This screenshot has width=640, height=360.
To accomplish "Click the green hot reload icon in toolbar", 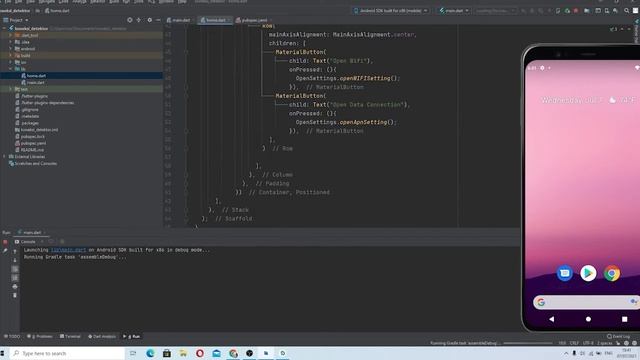I will (567, 11).
